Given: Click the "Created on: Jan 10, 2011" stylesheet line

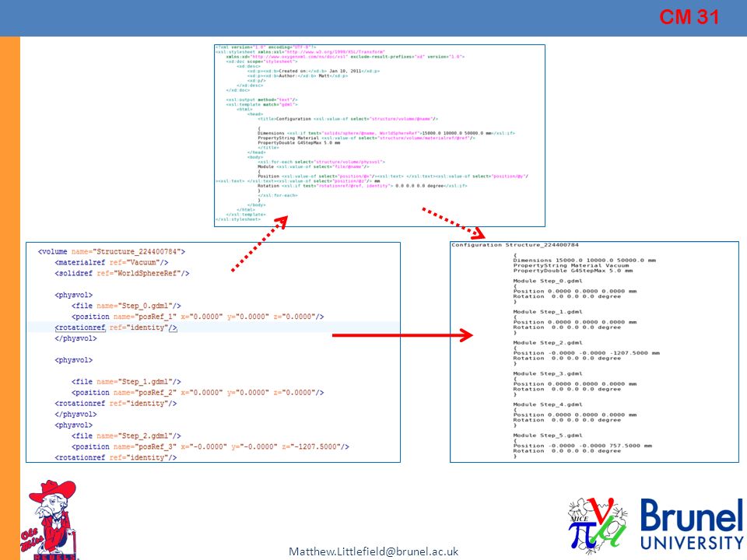Looking at the screenshot, I should (314, 71).
